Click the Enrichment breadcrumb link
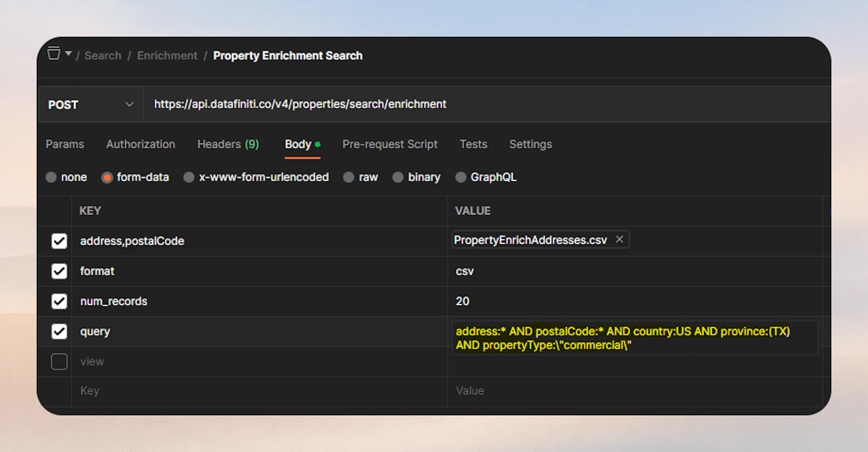This screenshot has width=868, height=452. 167,55
